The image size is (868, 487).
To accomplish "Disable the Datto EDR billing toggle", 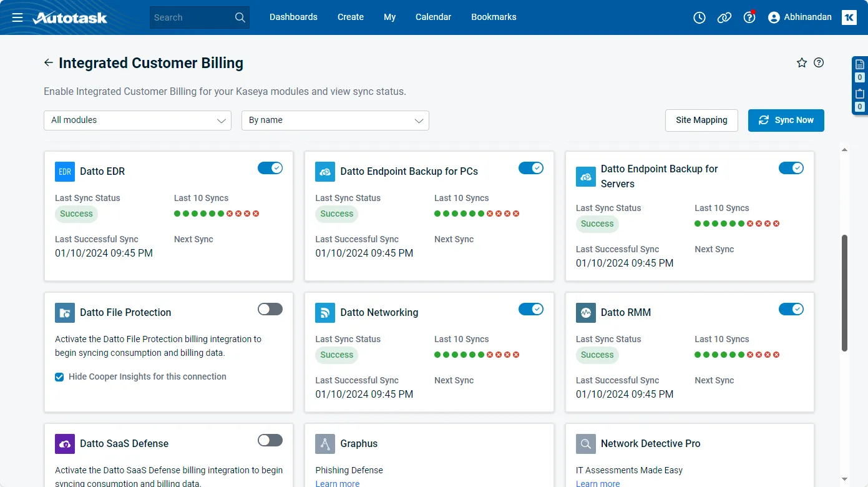I will tap(270, 168).
